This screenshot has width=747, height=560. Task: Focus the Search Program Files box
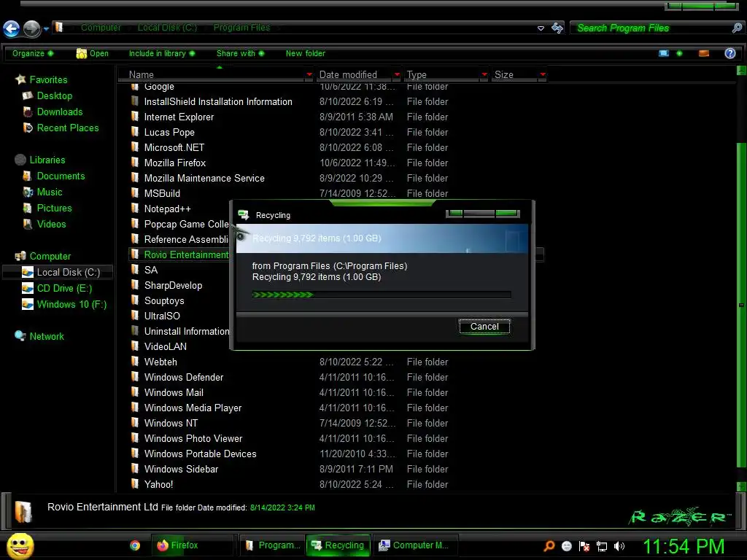click(650, 28)
